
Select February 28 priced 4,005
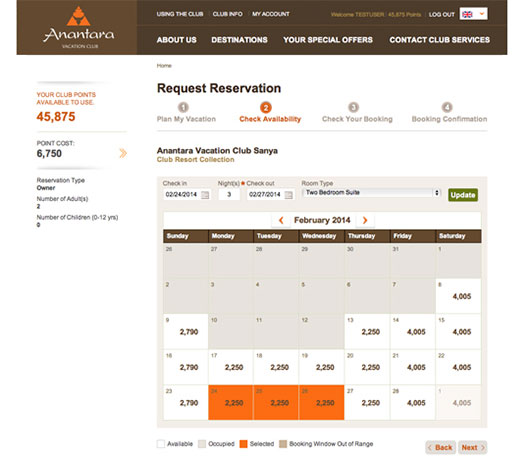413,403
